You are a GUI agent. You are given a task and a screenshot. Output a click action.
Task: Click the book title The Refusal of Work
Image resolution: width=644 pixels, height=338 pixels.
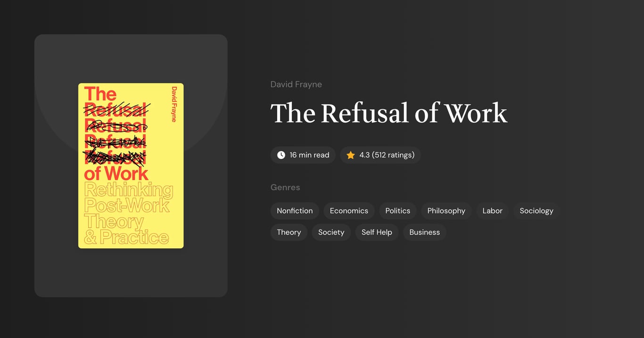388,113
